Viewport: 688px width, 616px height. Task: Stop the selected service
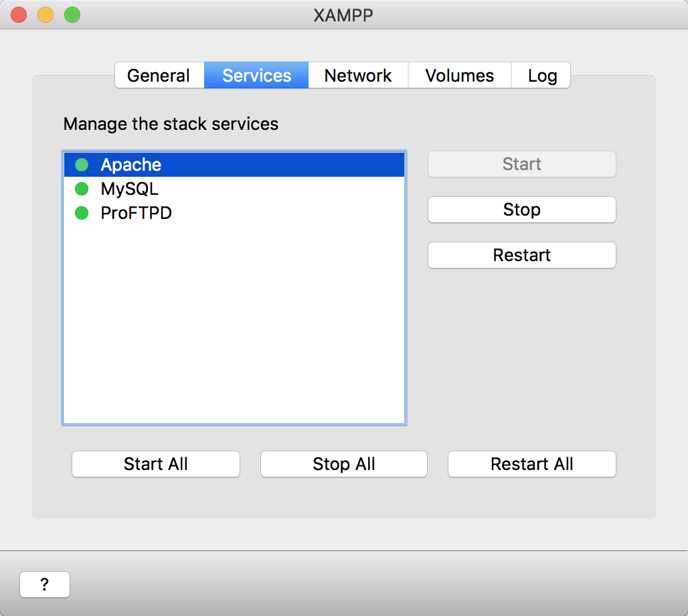pyautogui.click(x=522, y=210)
